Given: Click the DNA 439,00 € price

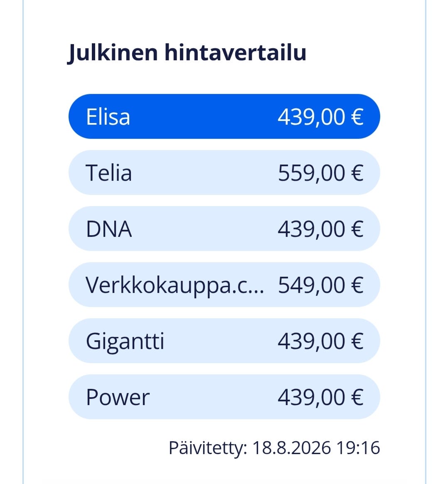Looking at the screenshot, I should pyautogui.click(x=320, y=229).
